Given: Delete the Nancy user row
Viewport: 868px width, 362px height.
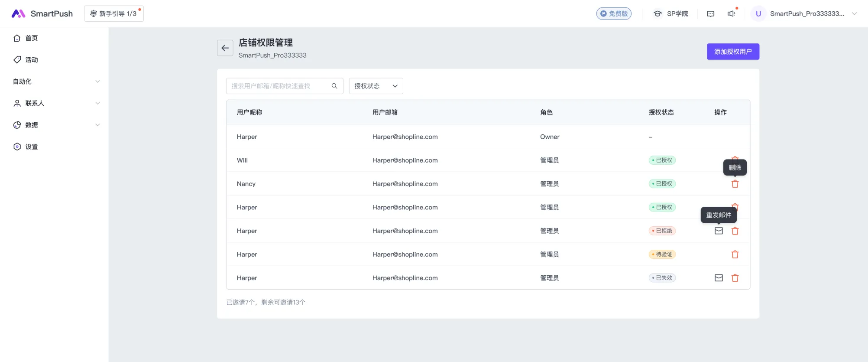Looking at the screenshot, I should coord(735,184).
